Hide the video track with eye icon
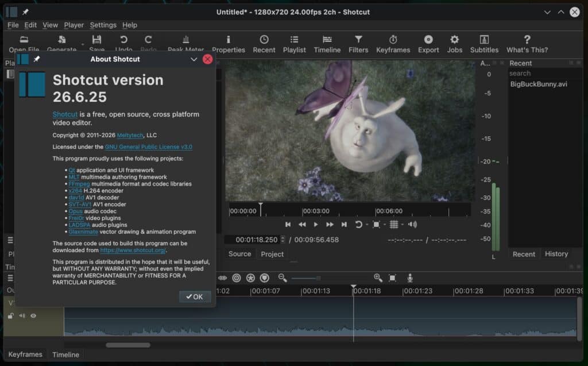Screen dimensions: 588x366 click(33, 315)
